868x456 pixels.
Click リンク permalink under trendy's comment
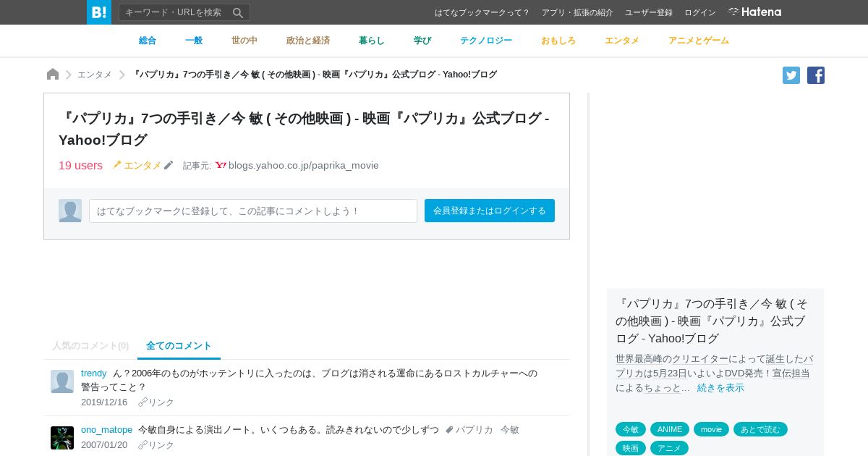[156, 402]
